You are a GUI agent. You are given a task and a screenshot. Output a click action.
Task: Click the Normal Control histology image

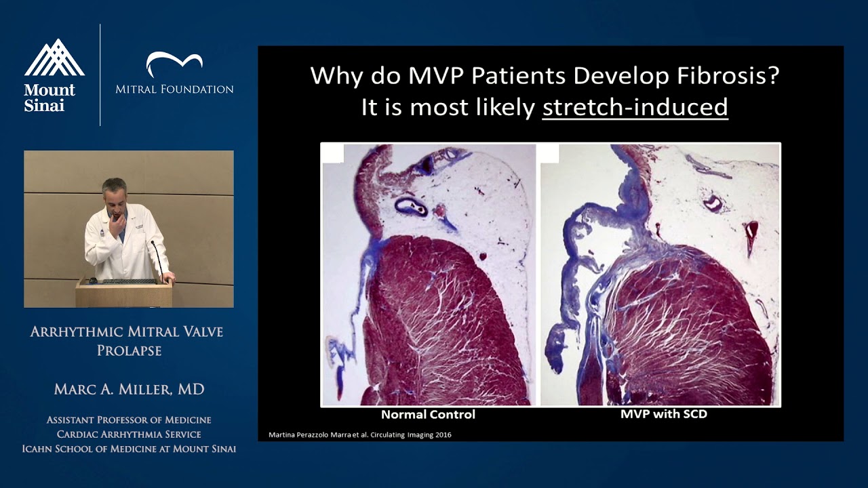click(x=429, y=274)
